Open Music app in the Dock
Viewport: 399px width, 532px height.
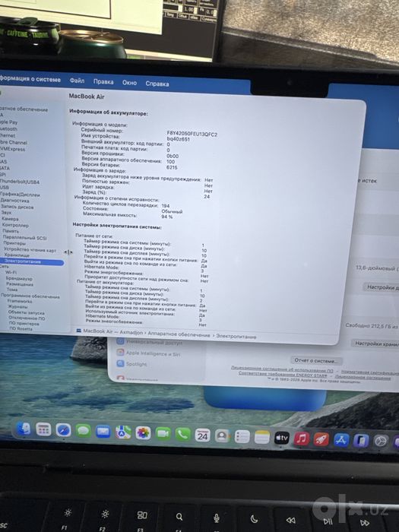(302, 439)
